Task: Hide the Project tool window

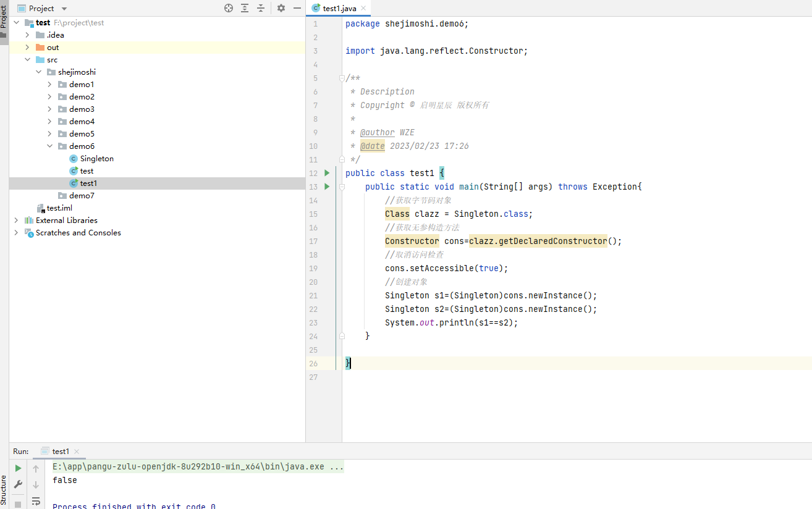Action: pos(297,8)
